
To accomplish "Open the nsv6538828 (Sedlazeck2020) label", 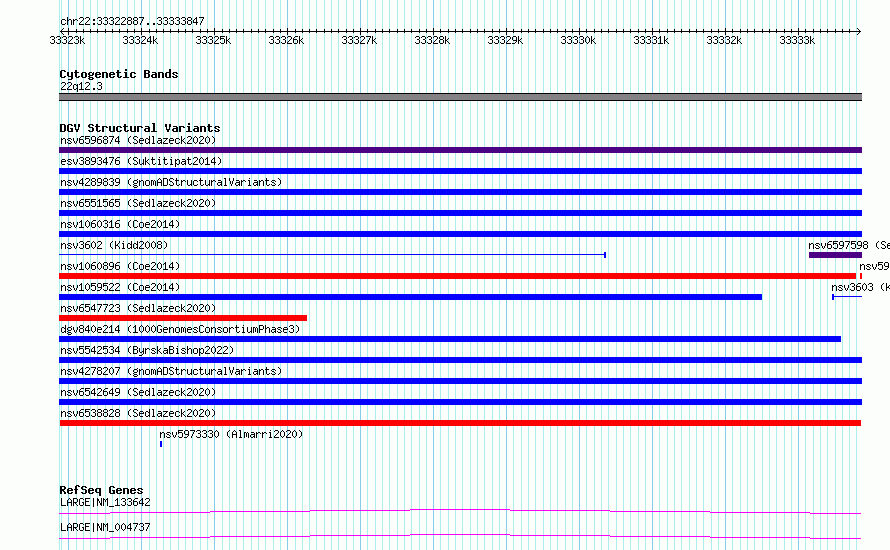I will tap(138, 413).
